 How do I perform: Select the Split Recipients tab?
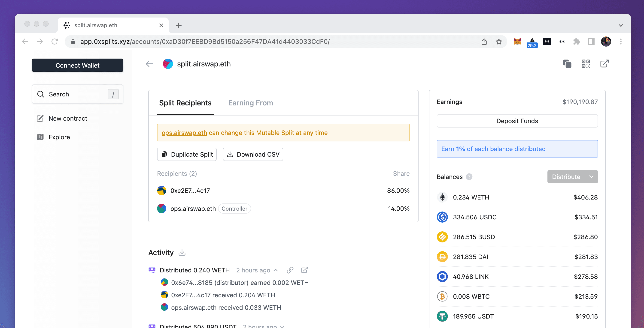[185, 102]
